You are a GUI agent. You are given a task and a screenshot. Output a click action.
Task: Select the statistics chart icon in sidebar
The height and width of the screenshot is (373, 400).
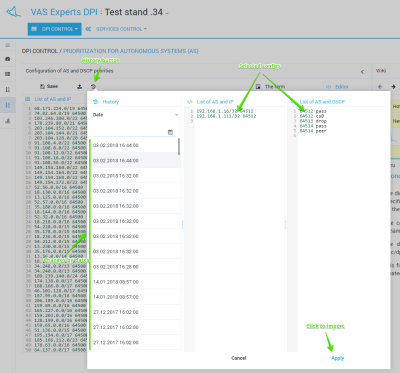(x=8, y=121)
